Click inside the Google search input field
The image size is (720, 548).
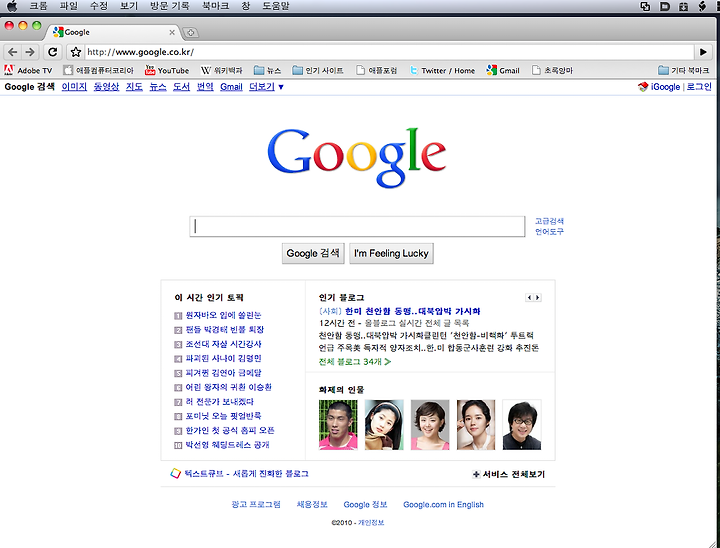click(x=357, y=226)
